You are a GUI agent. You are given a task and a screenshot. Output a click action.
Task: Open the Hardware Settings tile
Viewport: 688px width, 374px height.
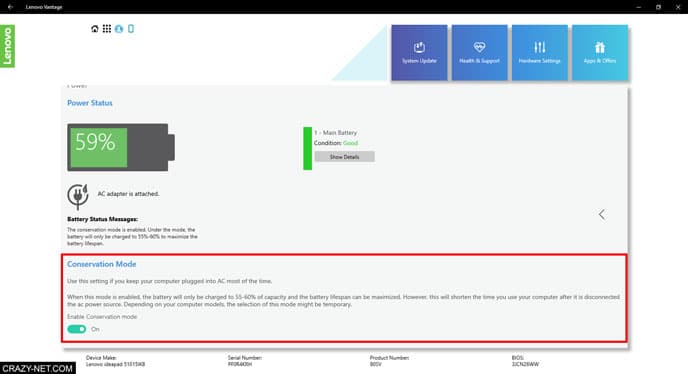tap(539, 53)
